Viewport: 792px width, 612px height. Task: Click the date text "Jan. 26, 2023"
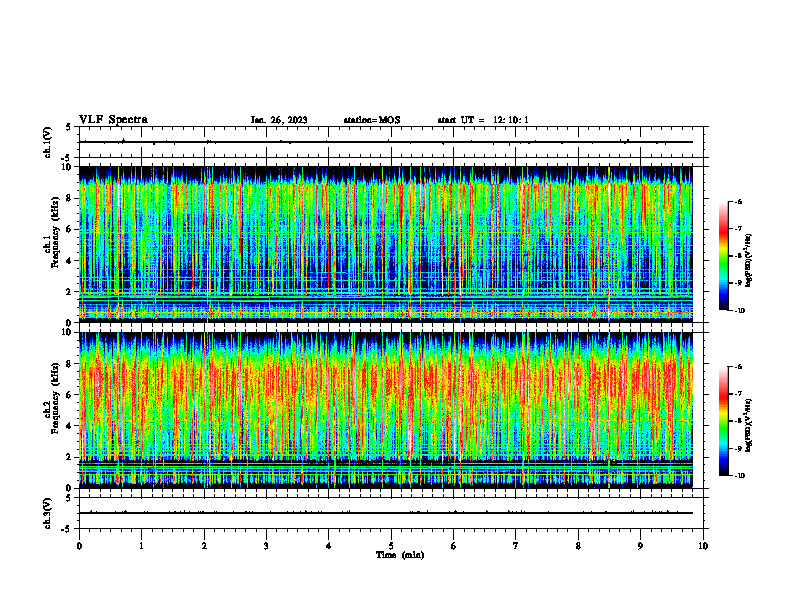(x=279, y=120)
